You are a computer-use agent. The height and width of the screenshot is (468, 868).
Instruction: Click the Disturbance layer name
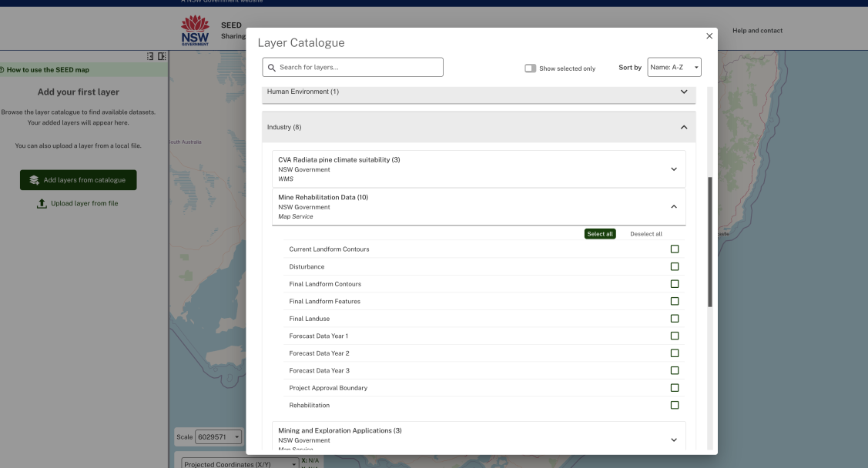click(307, 266)
